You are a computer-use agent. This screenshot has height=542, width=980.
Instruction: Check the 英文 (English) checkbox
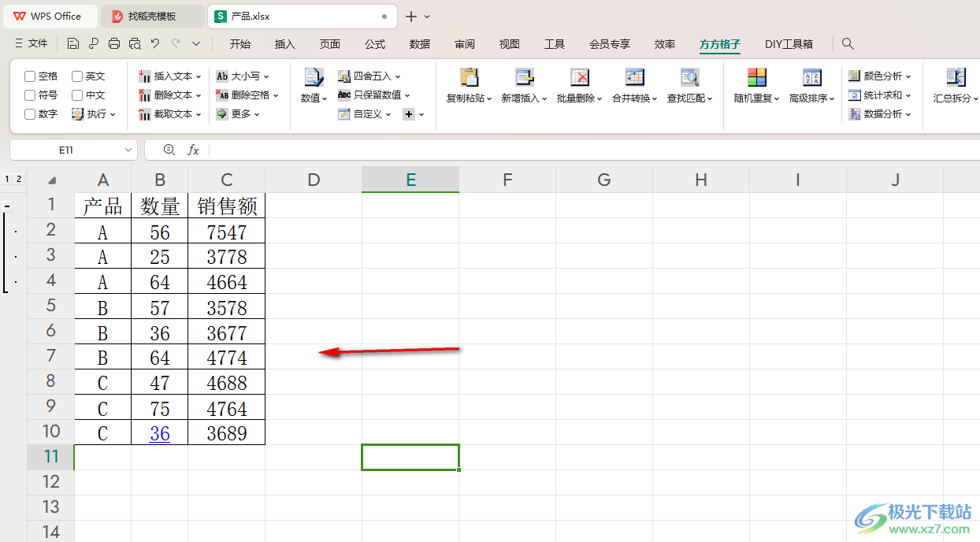tap(77, 76)
